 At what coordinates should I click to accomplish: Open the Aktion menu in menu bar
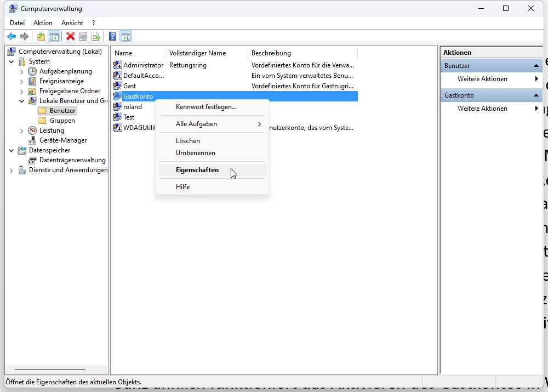click(43, 23)
